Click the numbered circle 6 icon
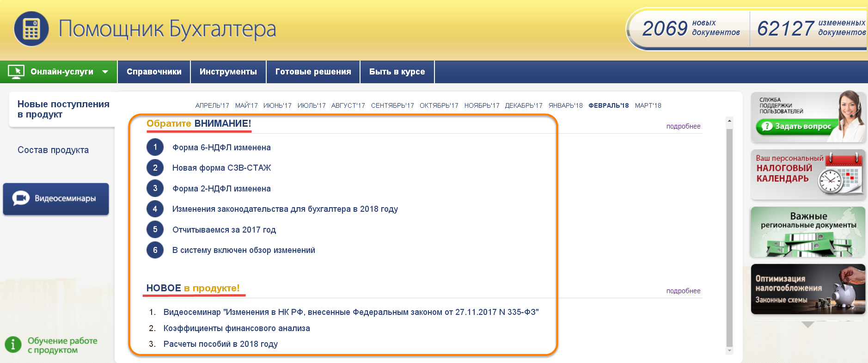The width and height of the screenshot is (868, 363). [155, 250]
